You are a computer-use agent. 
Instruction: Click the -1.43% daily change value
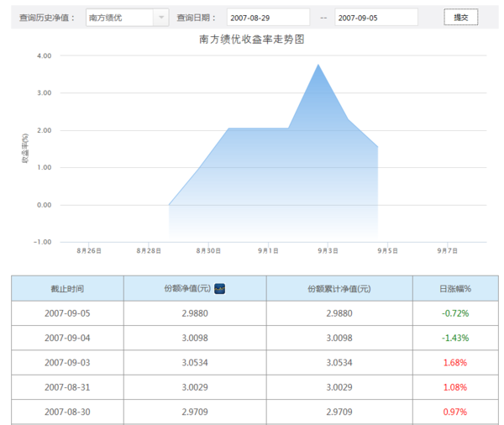pyautogui.click(x=455, y=338)
